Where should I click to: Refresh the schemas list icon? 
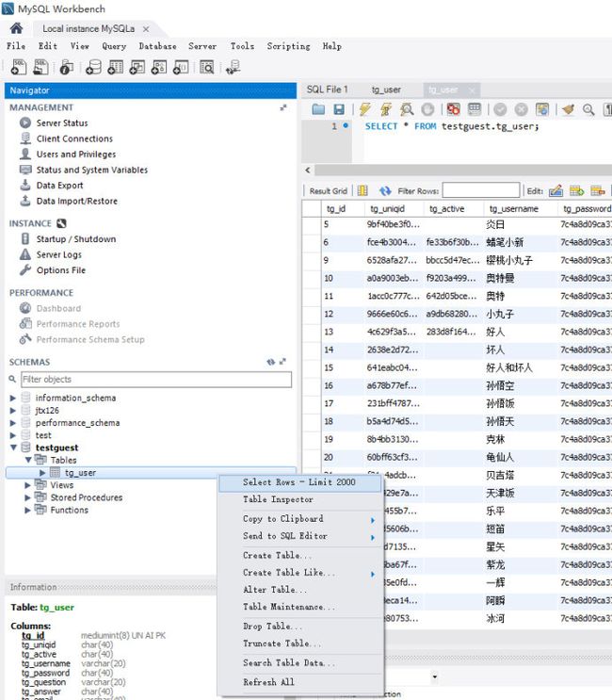[271, 362]
